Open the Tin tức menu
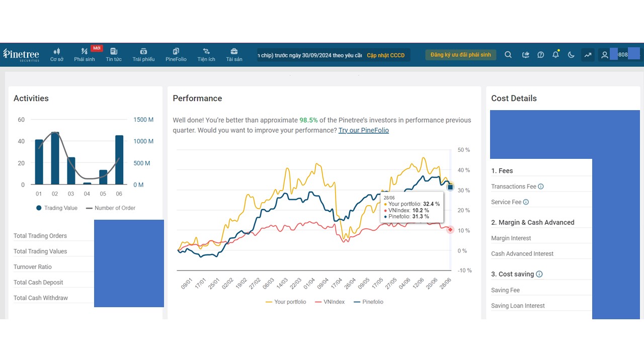644x362 pixels. (114, 55)
